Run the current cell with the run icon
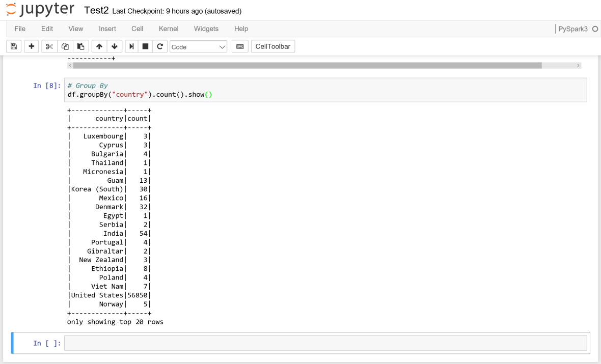The width and height of the screenshot is (601, 364). (x=131, y=46)
